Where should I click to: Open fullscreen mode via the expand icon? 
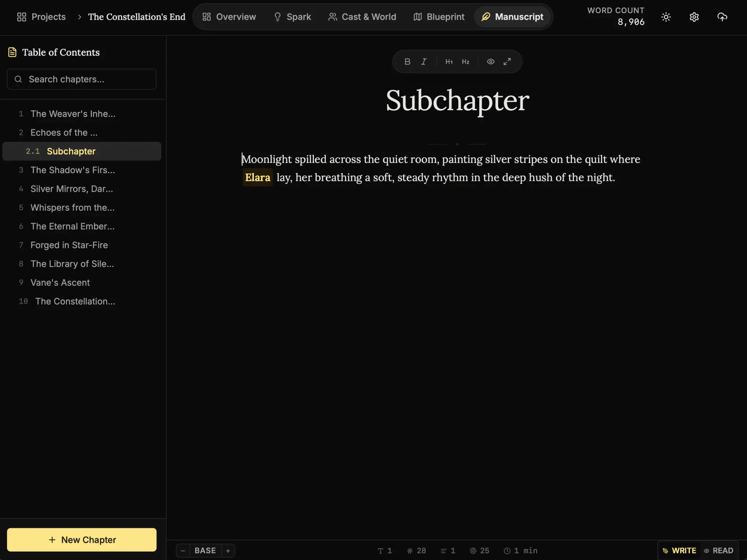[x=507, y=61]
